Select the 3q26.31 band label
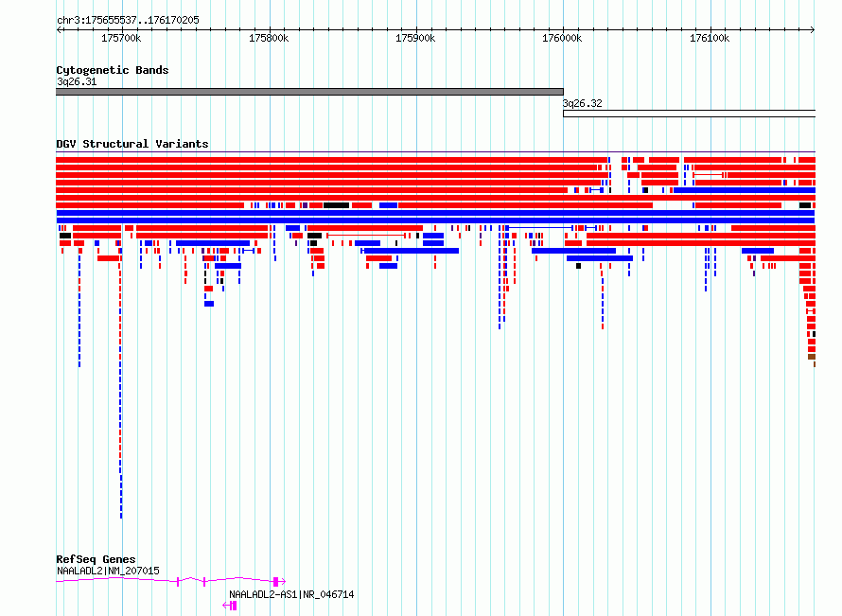The width and height of the screenshot is (842, 616). coord(77,81)
